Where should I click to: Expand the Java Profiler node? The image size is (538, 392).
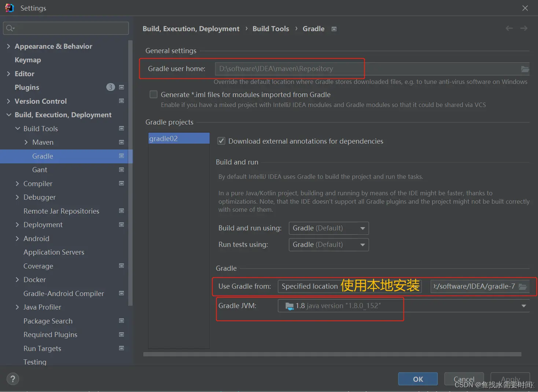click(17, 307)
